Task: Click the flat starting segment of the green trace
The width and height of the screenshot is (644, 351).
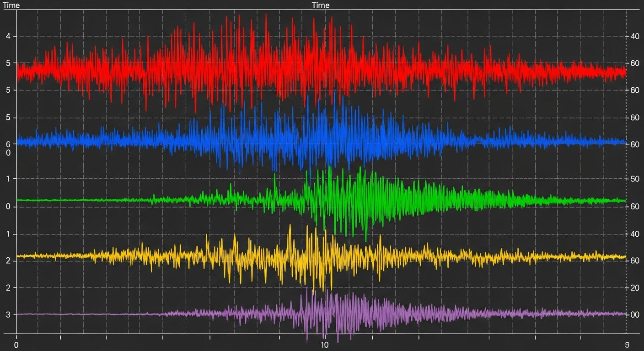Action: 69,200
